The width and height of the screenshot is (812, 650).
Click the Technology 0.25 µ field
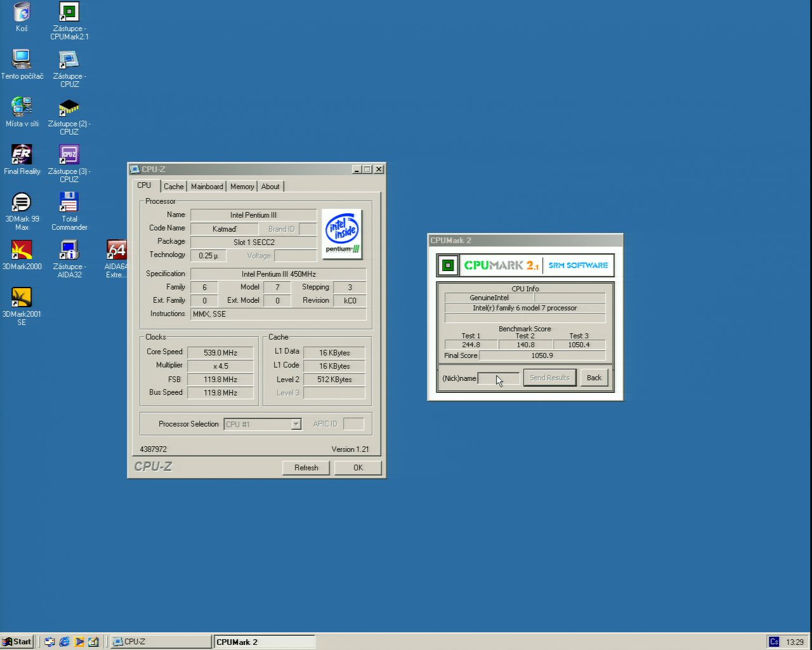click(x=208, y=256)
